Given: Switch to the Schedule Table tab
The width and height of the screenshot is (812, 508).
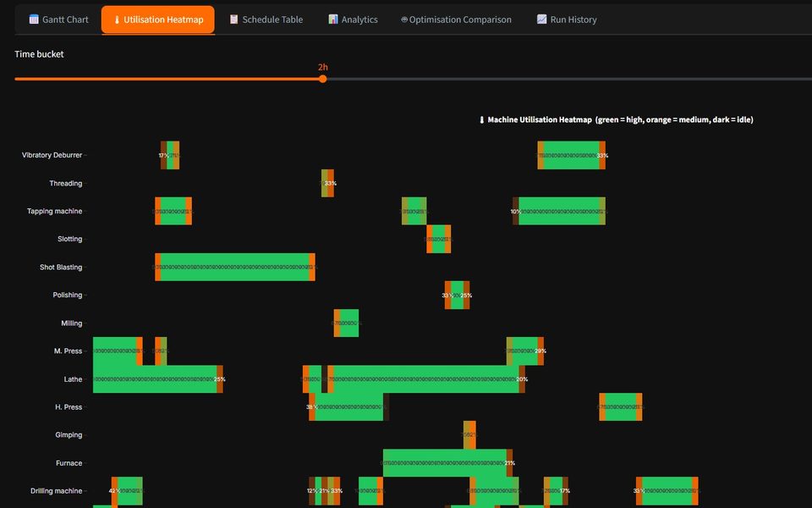Looking at the screenshot, I should (266, 19).
